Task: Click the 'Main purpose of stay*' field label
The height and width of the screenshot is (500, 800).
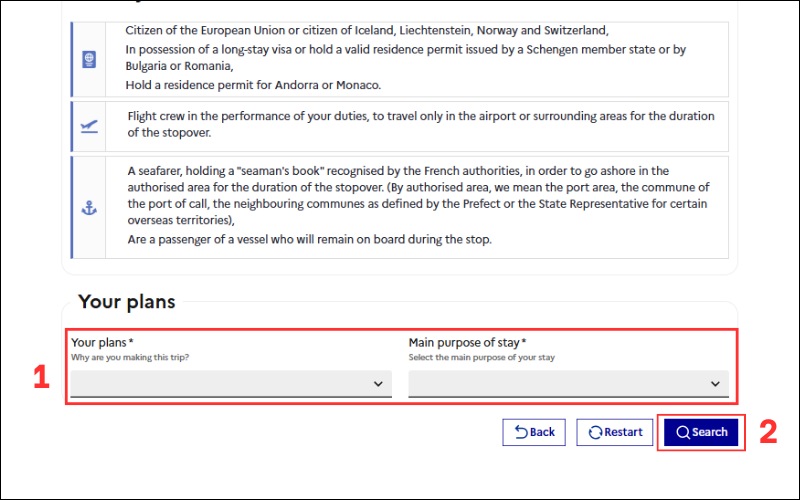Action: click(467, 343)
